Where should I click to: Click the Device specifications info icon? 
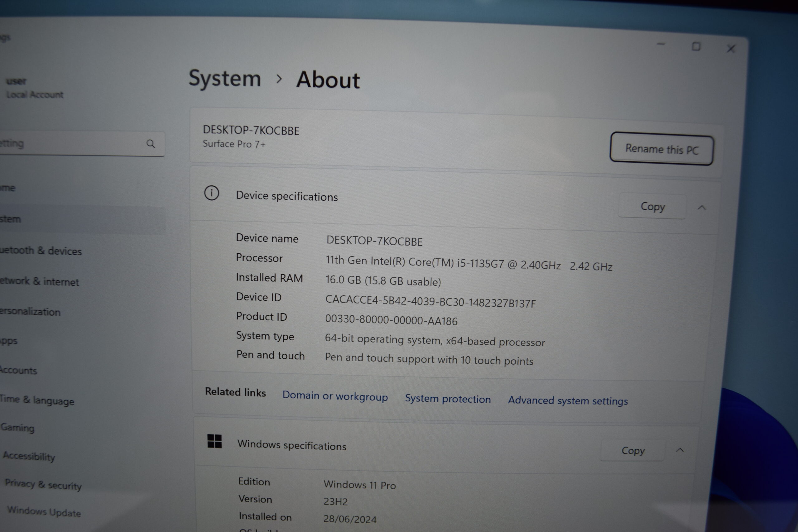point(211,193)
